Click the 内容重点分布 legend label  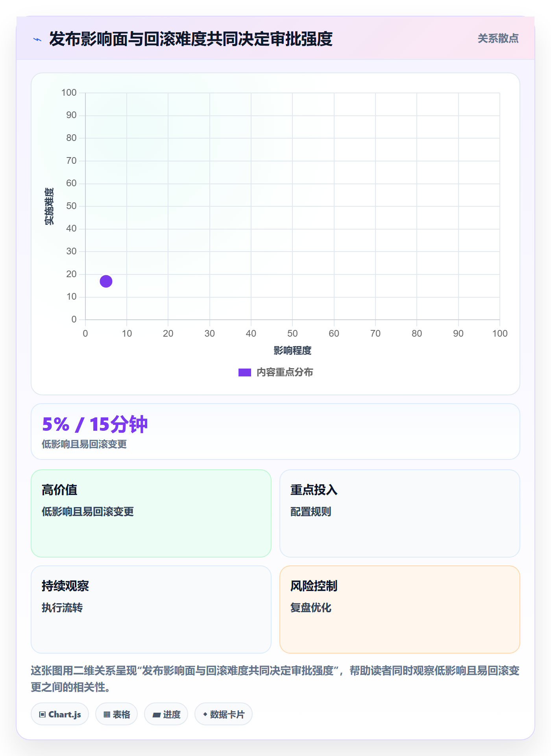point(285,372)
